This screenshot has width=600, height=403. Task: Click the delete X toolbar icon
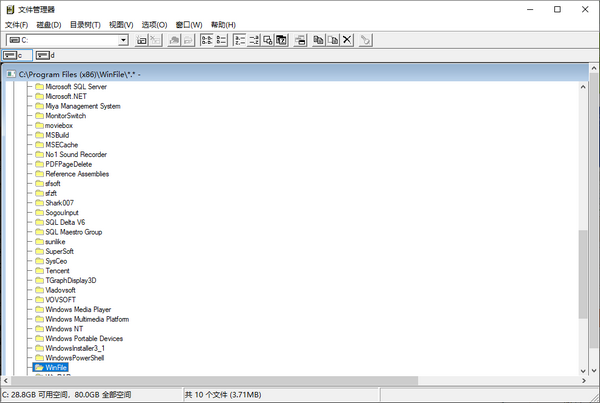point(347,40)
